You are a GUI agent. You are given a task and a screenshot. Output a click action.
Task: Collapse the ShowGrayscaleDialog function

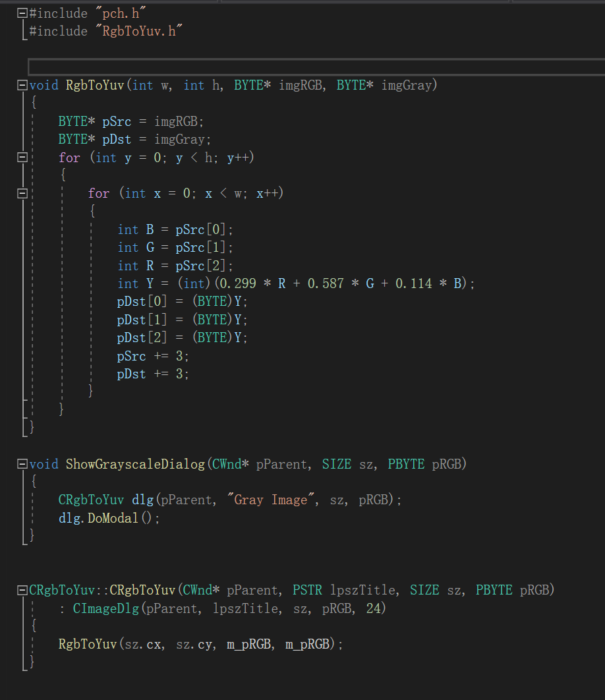[22, 464]
